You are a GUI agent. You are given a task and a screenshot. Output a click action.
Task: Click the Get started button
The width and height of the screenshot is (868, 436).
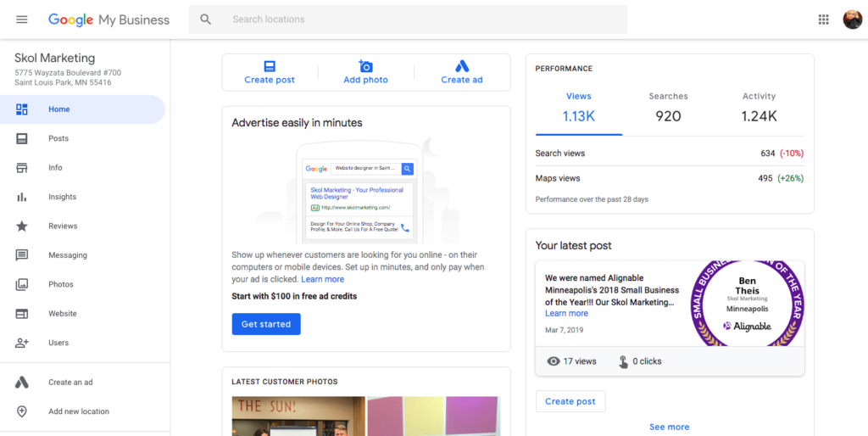tap(266, 324)
